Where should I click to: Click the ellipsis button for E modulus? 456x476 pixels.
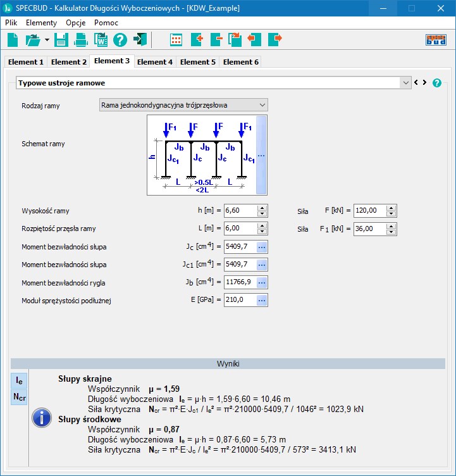(x=262, y=300)
